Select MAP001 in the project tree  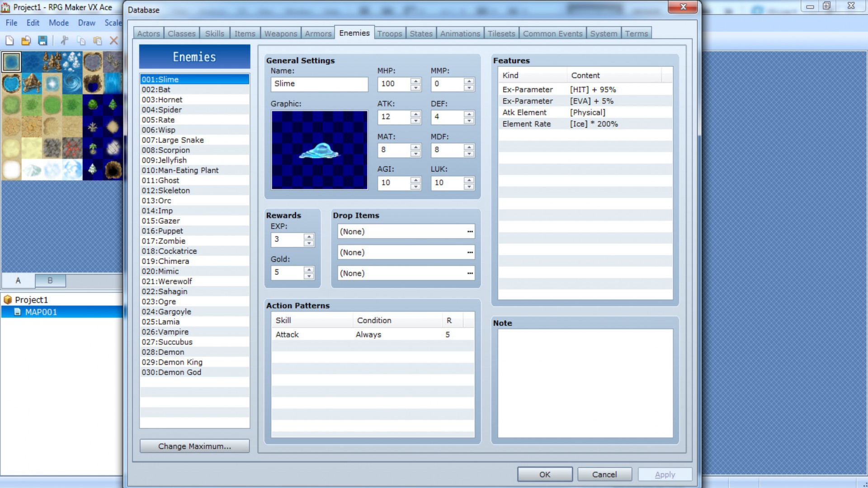(x=42, y=312)
